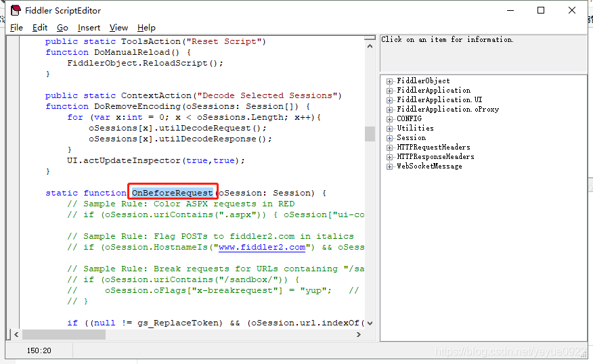This screenshot has width=593, height=364.
Task: Select HTTPRequestHeaders in class tree
Action: [433, 147]
